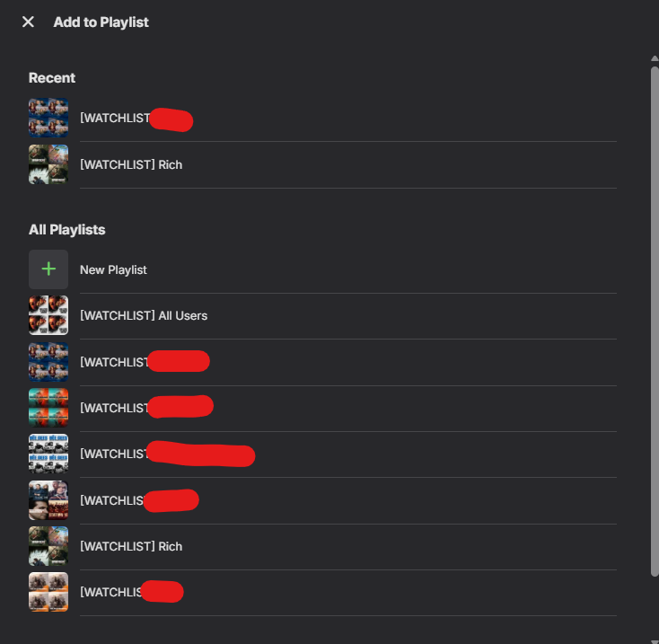Select "[WATCHLIST] All Users" playlist name
The image size is (659, 644).
click(x=144, y=315)
